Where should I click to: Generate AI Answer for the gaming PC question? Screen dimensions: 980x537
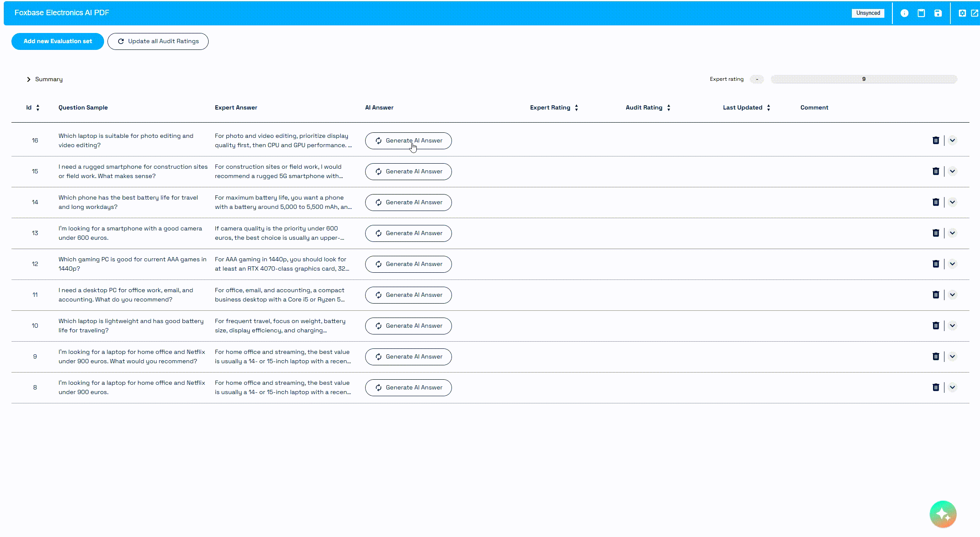point(408,264)
